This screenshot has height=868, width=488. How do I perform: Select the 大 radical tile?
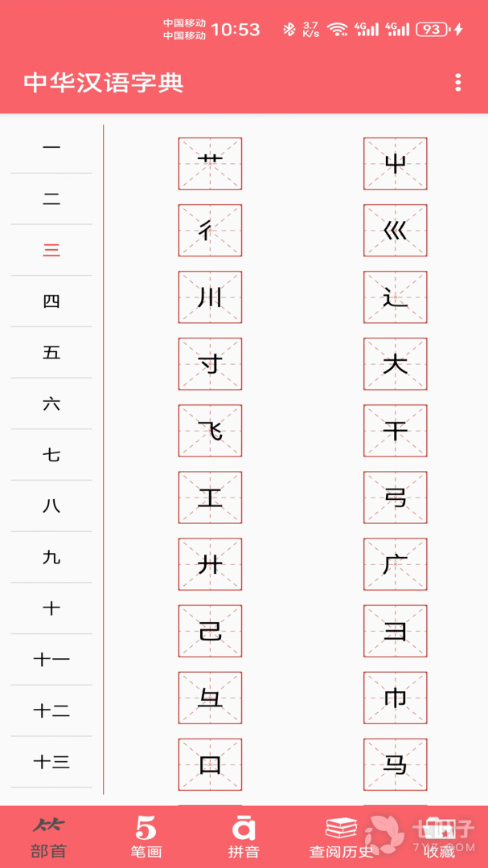click(396, 364)
